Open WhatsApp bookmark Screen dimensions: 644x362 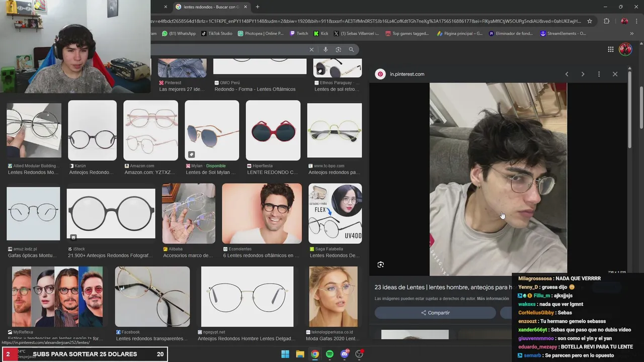click(179, 34)
